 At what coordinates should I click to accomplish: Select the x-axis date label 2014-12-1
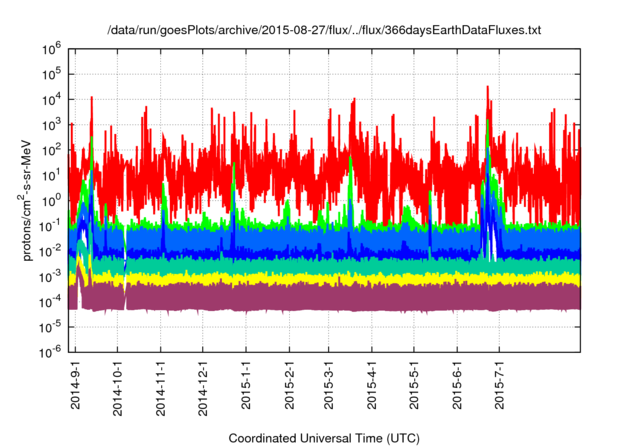[x=203, y=388]
